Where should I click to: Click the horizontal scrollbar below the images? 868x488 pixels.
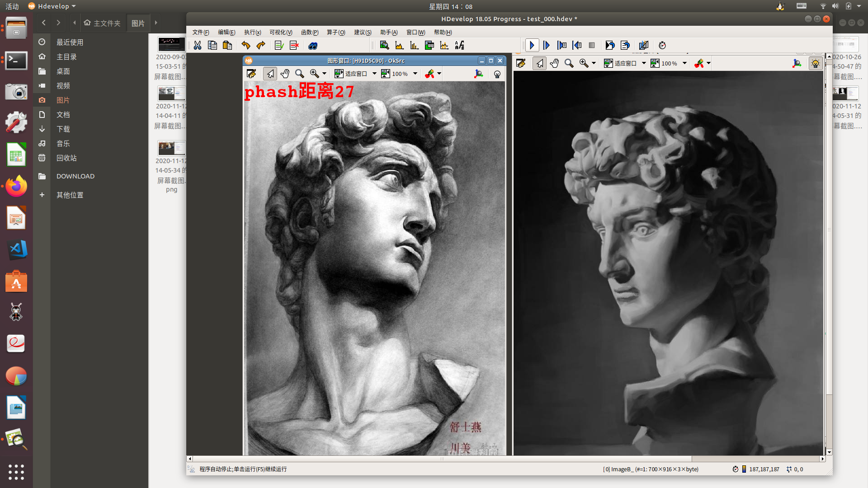pyautogui.click(x=442, y=459)
